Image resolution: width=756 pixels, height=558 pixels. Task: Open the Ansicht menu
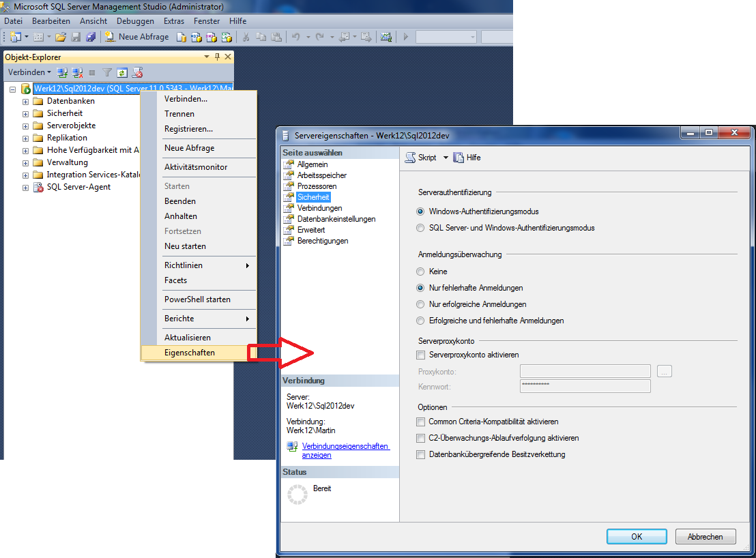click(x=93, y=21)
